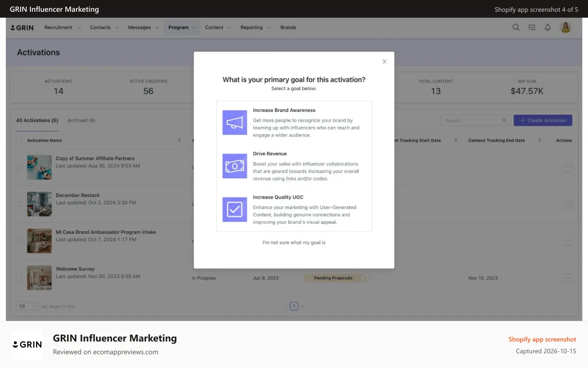Check the Mi Casa Brand Ambassador row
The height and width of the screenshot is (368, 588).
[x=19, y=241]
